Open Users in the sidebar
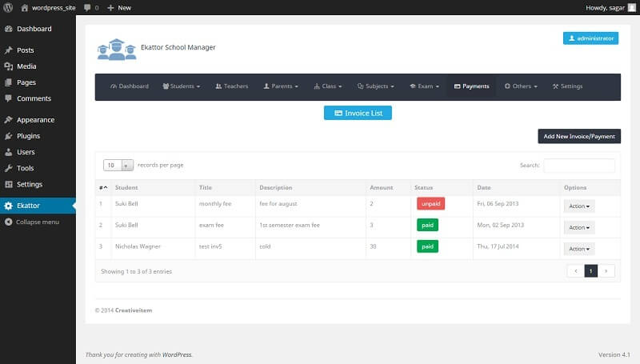 (26, 152)
